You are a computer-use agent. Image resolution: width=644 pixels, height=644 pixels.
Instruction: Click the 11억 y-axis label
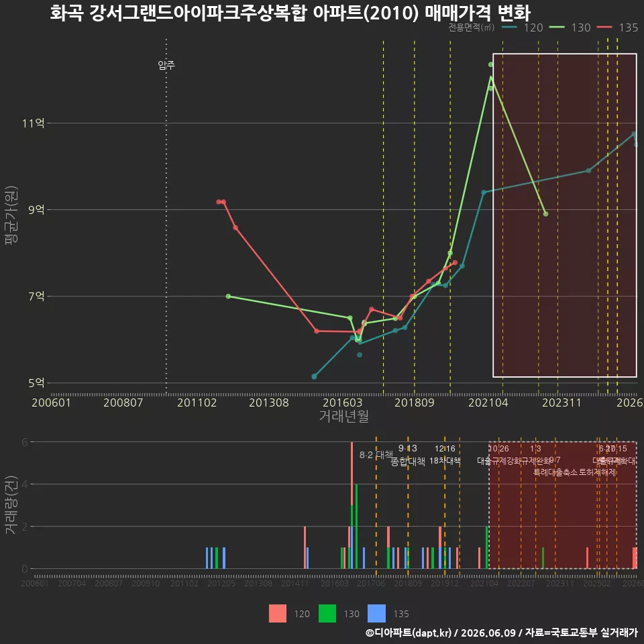click(34, 123)
